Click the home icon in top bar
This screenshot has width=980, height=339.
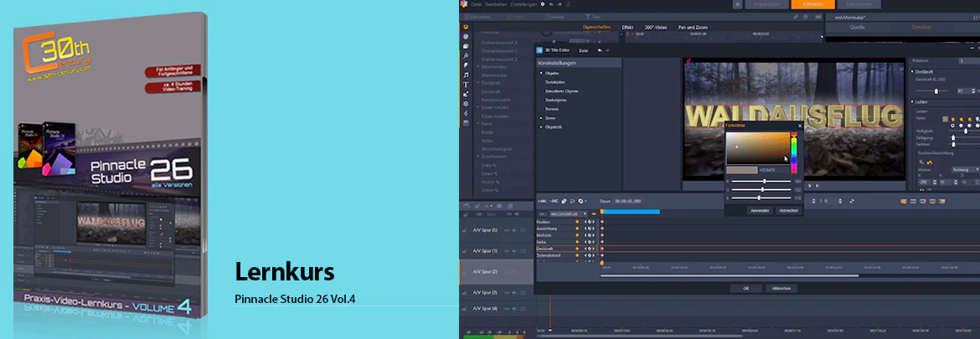click(737, 4)
